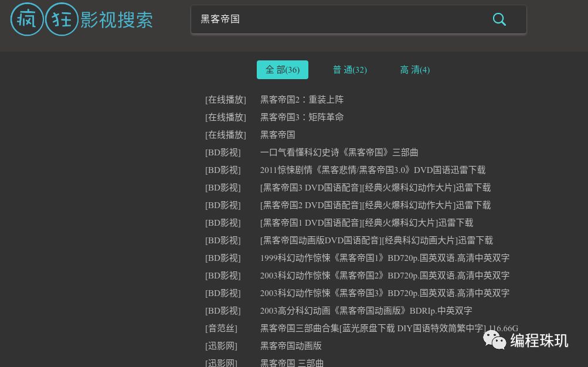
Task: Open 2011惊悚剧情 黑客悲情 DVD result
Action: 373,170
